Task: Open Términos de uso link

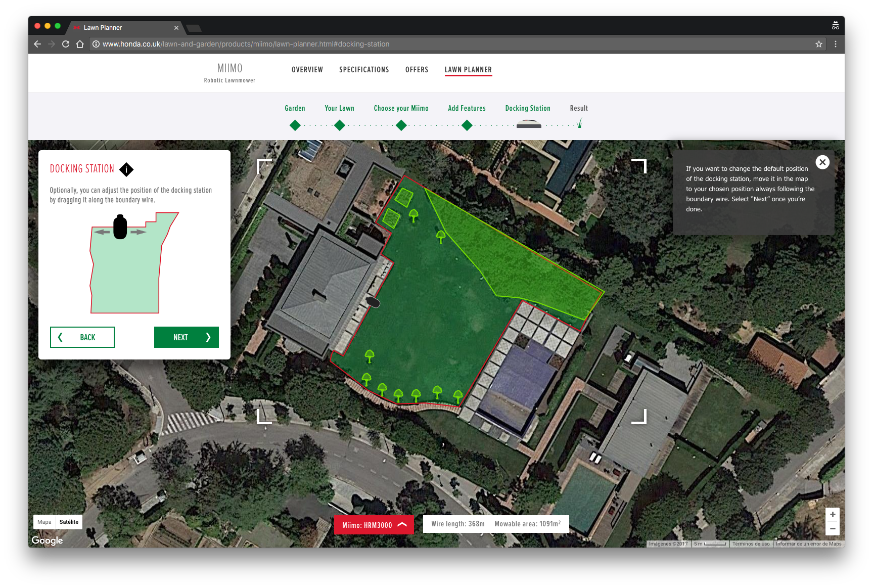Action: point(751,544)
